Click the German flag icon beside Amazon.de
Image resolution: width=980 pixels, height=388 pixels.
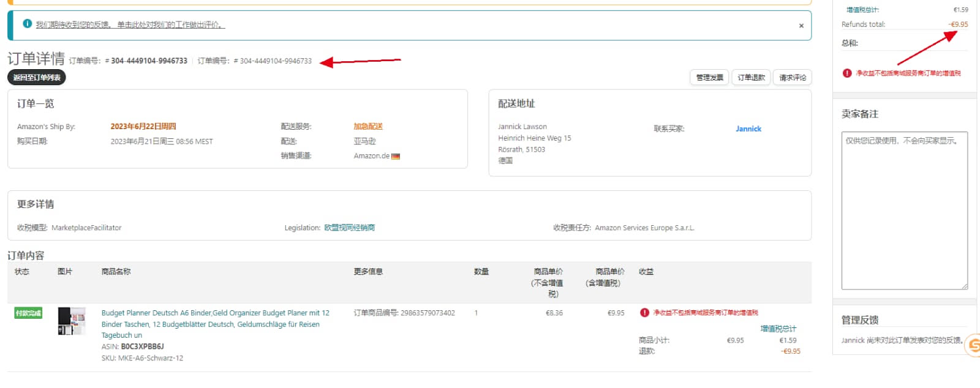(x=396, y=156)
